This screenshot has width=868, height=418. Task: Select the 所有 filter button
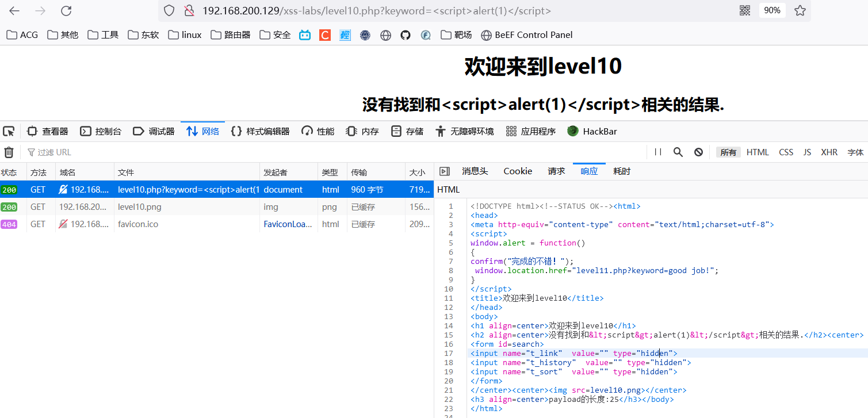click(728, 152)
